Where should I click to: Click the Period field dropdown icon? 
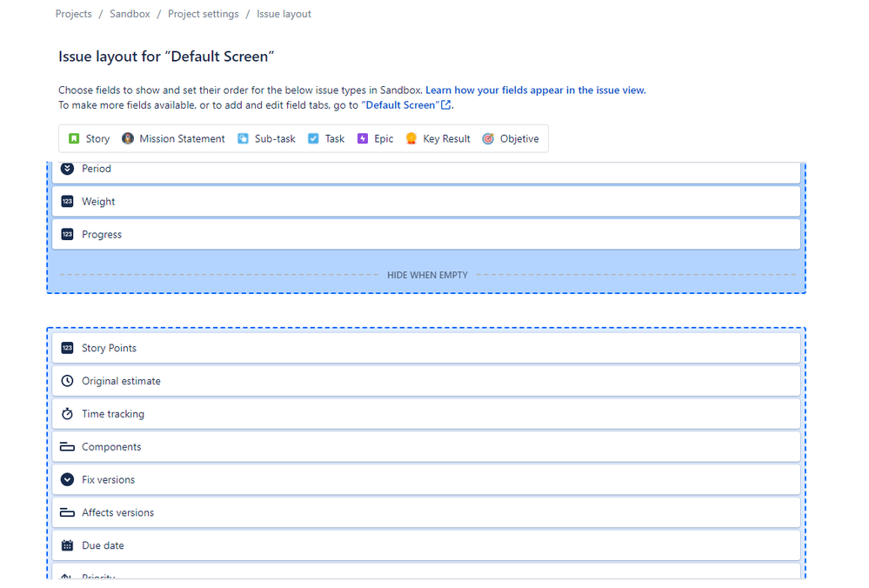(67, 169)
